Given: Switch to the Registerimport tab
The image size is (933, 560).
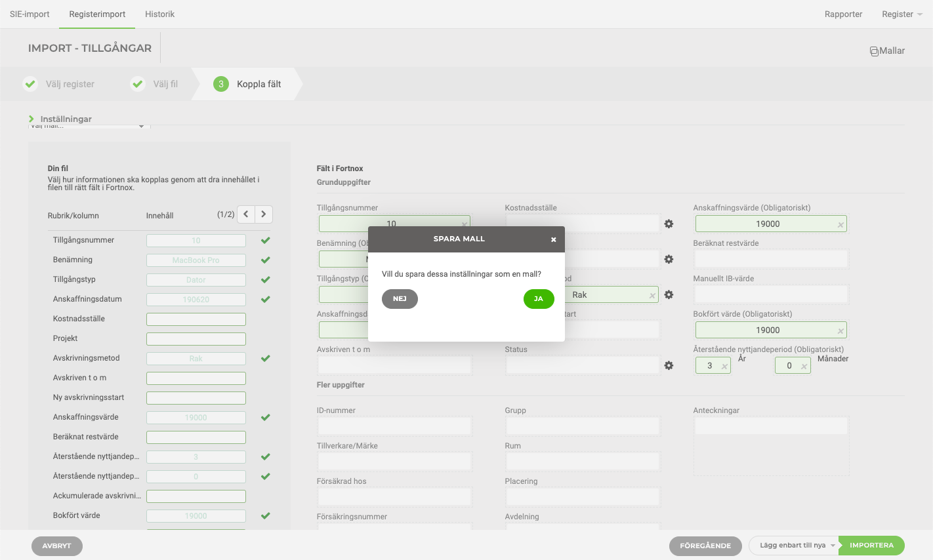Looking at the screenshot, I should pos(97,14).
